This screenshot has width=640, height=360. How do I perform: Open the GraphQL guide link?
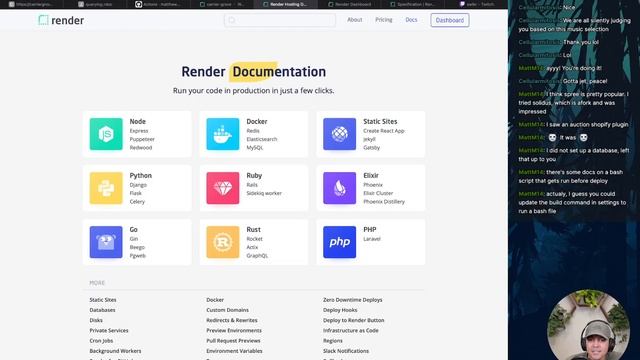(257, 256)
